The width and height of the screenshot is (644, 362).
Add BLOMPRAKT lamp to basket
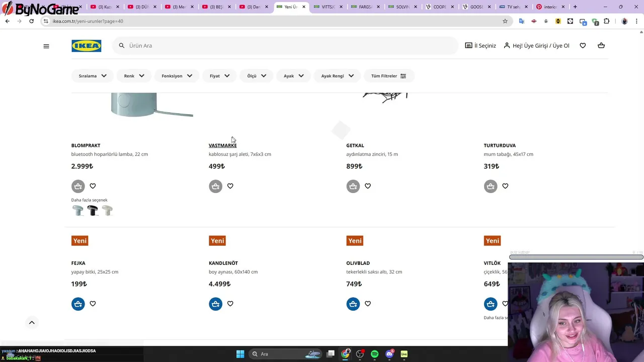[78, 186]
